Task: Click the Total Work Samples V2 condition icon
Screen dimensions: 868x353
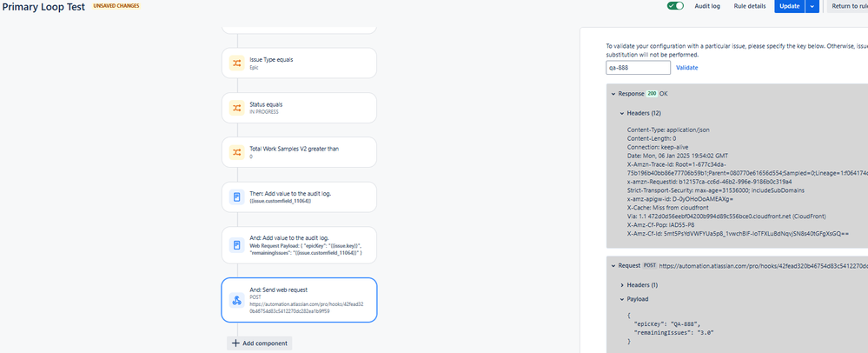Action: click(x=237, y=152)
